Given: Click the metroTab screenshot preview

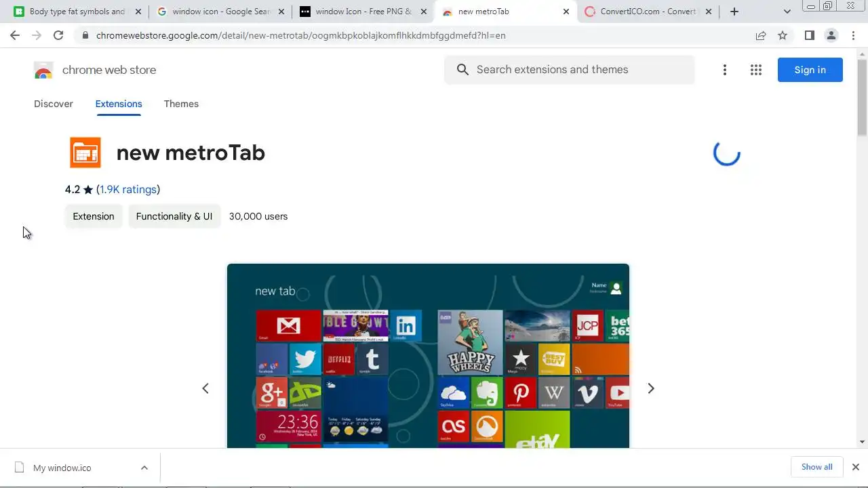Looking at the screenshot, I should [428, 356].
